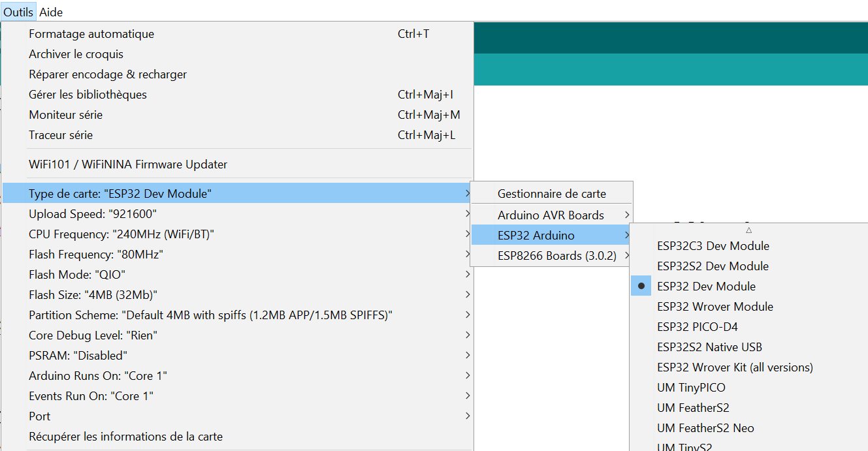Screen dimensions: 868x451
Task: Click Récupérer les informations de la carte
Action: click(x=125, y=437)
